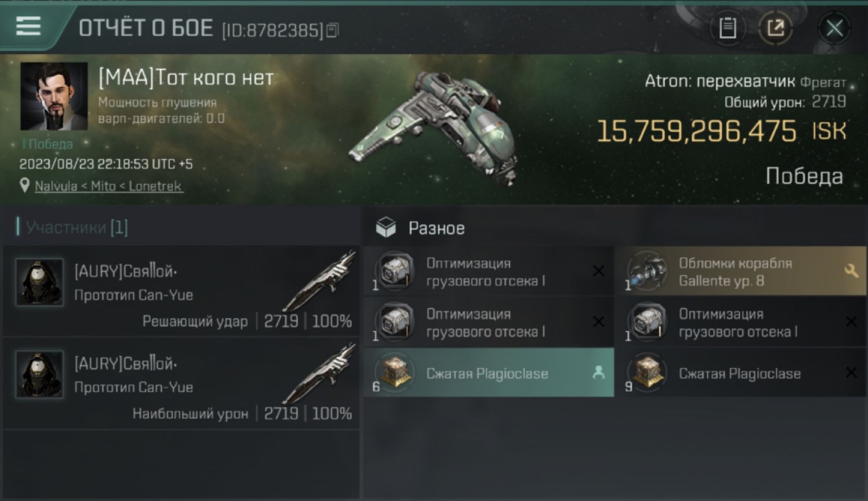868x501 pixels.
Task: Copy the battle report ID icon
Action: coord(332,29)
